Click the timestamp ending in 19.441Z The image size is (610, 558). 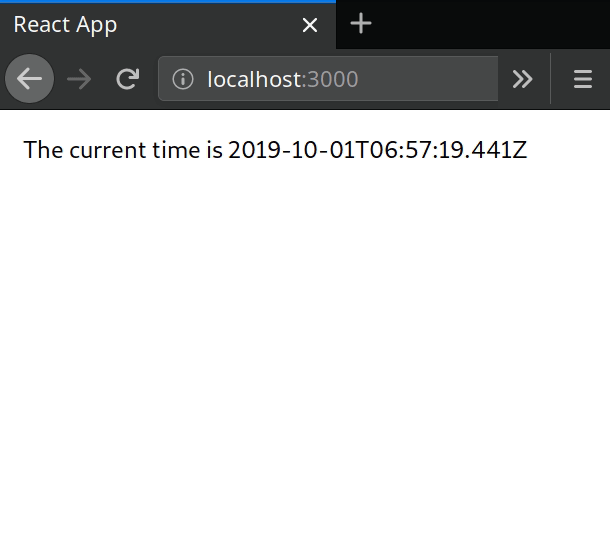[x=377, y=150]
